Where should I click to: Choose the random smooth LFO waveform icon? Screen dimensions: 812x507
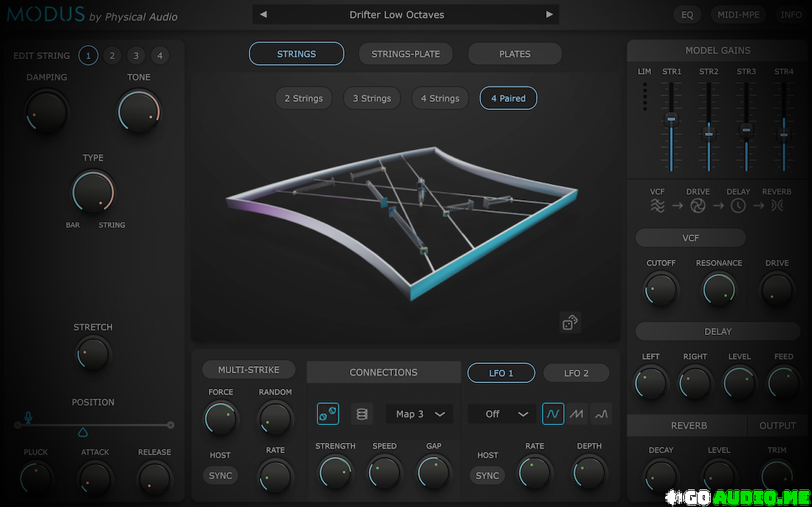601,414
